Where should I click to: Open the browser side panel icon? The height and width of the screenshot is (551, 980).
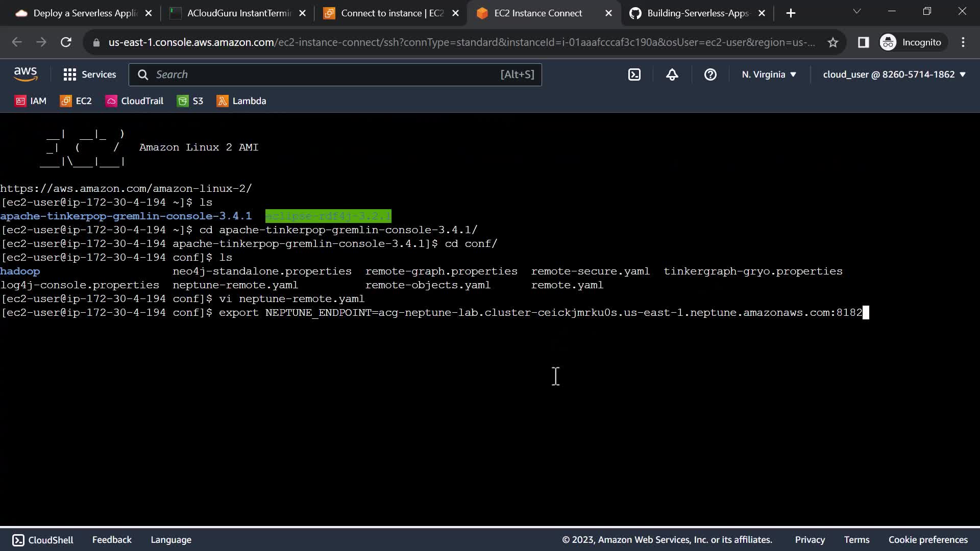(x=863, y=42)
